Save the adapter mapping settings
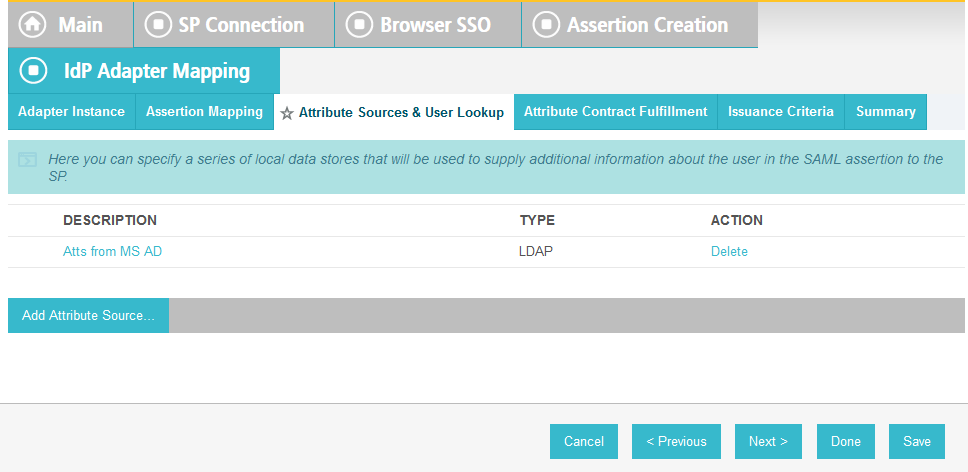968x472 pixels. click(917, 441)
